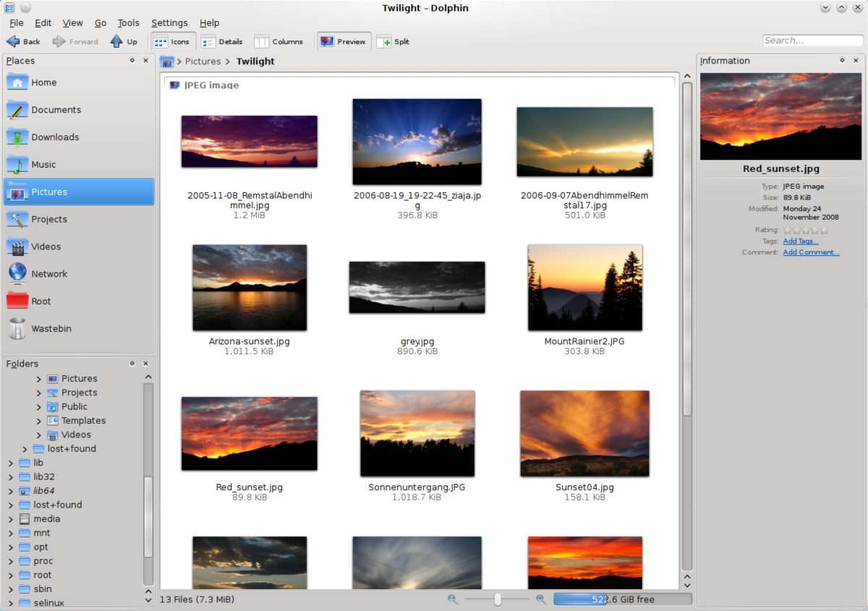Open the Settings menu

tap(169, 23)
